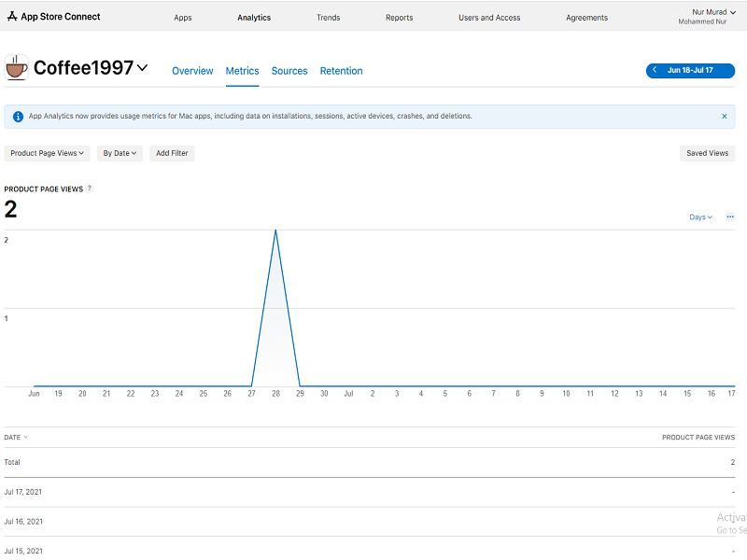Viewport: 747px width, 560px height.
Task: Switch to the Sources tab
Action: [289, 71]
